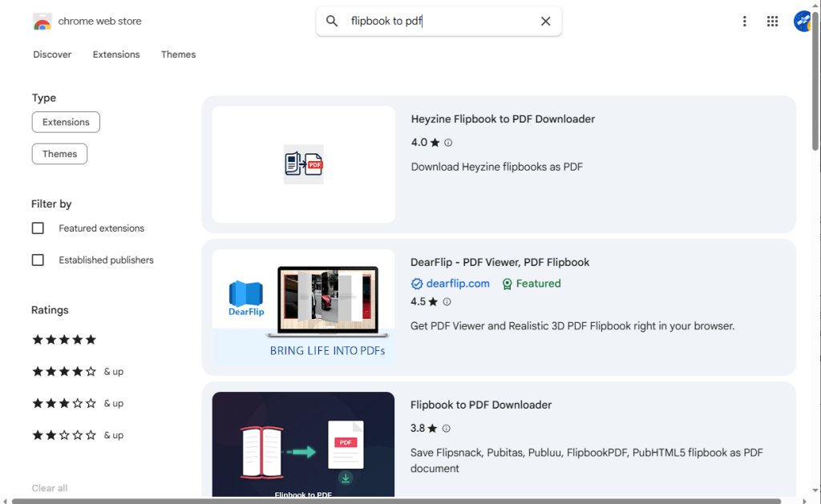821x504 pixels.
Task: Open the three-dot more options menu
Action: tap(744, 21)
